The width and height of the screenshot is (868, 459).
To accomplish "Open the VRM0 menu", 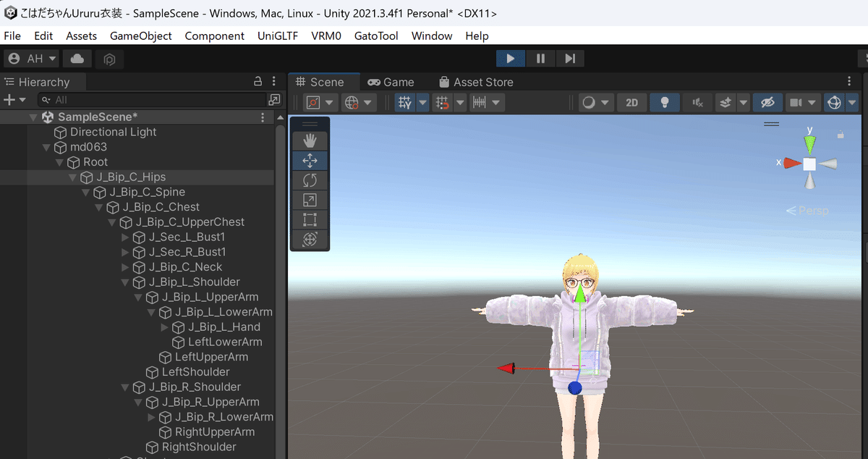I will 326,35.
